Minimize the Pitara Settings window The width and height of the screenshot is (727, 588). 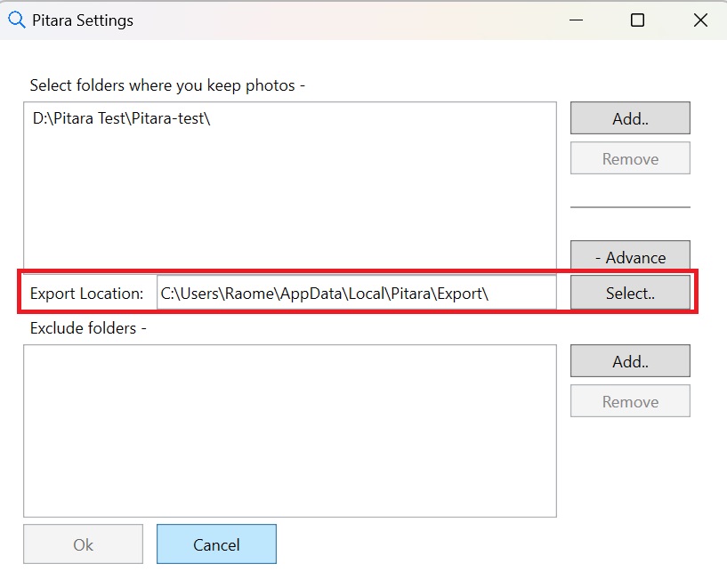click(x=576, y=20)
